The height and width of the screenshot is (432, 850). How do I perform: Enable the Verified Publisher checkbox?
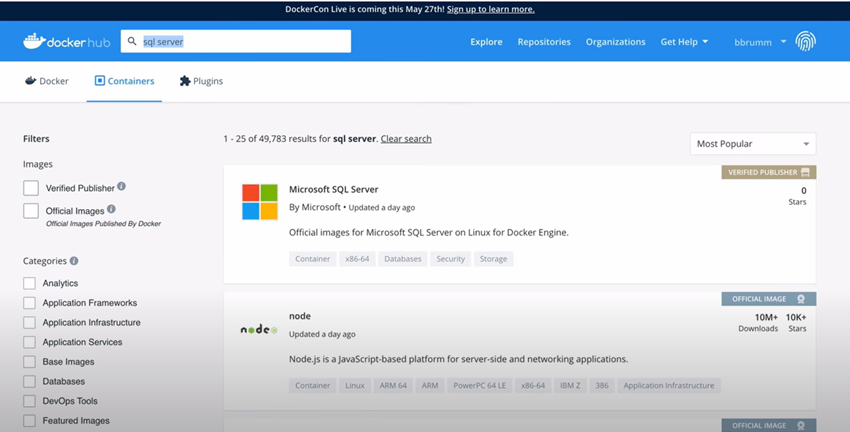click(31, 188)
